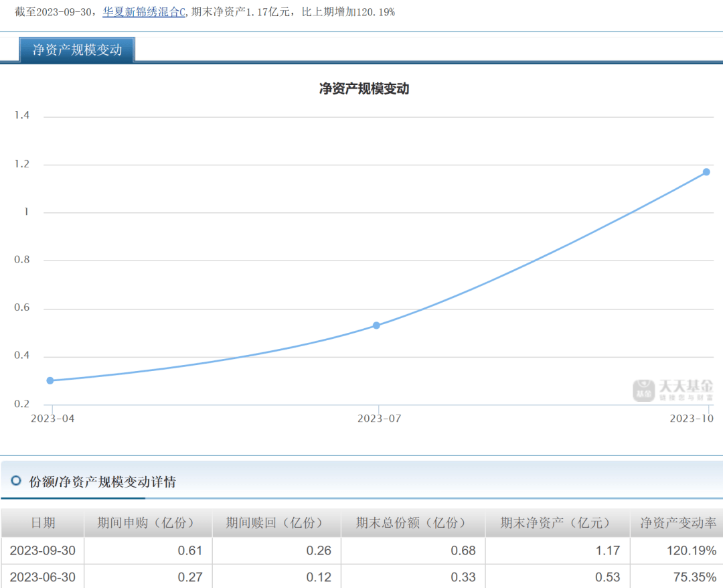Click the 期末总份额（亿份） column header
723x588 pixels.
pos(412,523)
